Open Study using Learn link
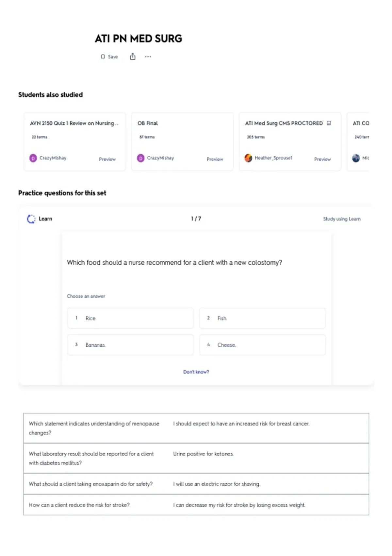The image size is (392, 556). (342, 219)
